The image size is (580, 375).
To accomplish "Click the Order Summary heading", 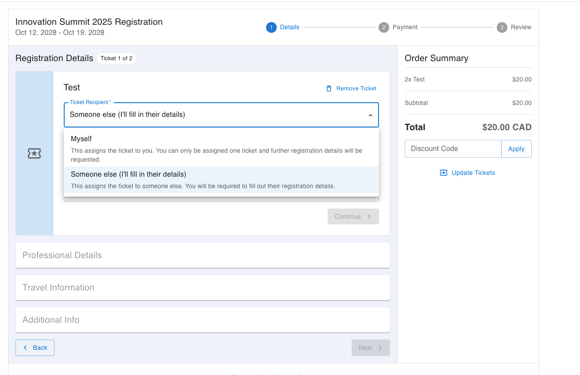I will pyautogui.click(x=436, y=58).
